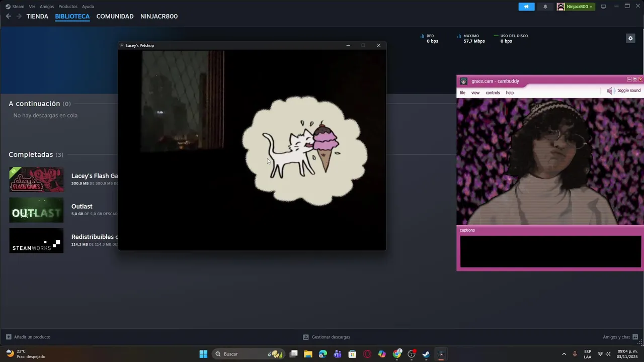Viewport: 644px width, 362px height.
Task: Switch to the COMUNIDAD tab
Action: click(115, 16)
